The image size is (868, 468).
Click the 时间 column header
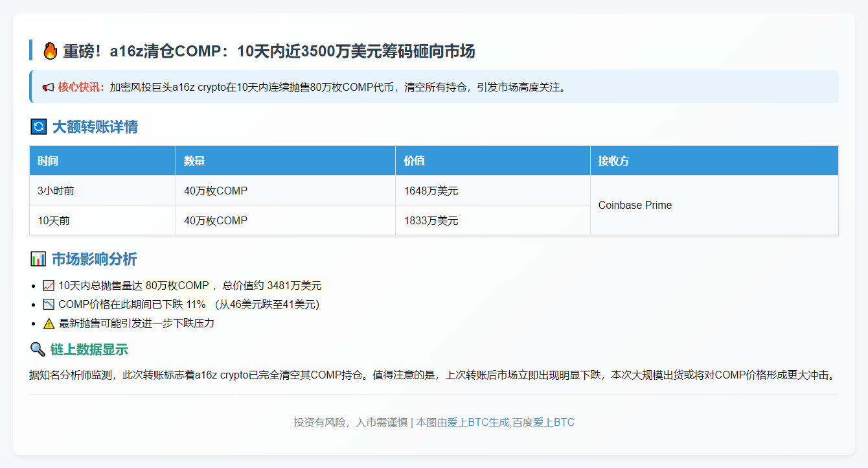coord(102,161)
